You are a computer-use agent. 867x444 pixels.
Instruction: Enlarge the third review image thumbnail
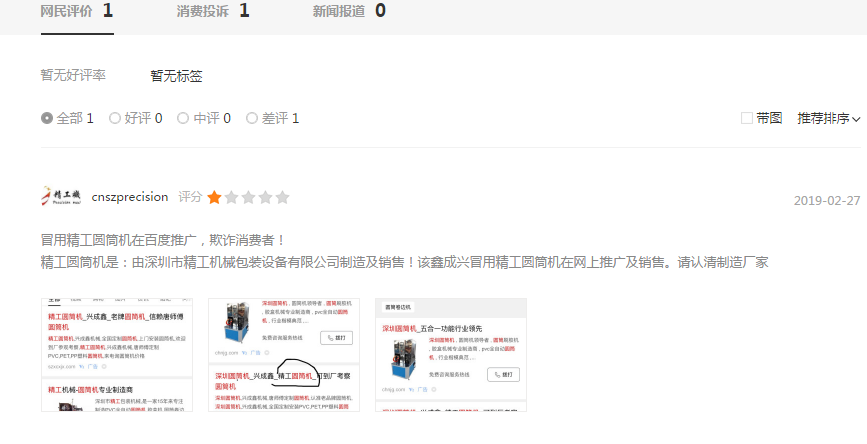coord(450,354)
